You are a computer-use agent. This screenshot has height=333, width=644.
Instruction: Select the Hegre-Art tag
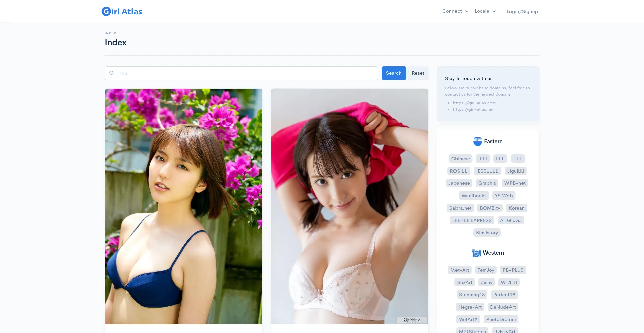tap(470, 307)
